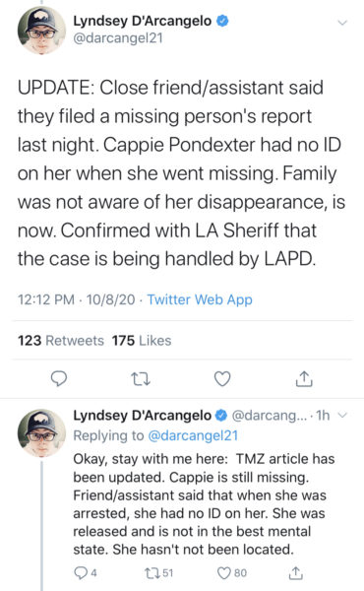Share the reply tweet about TMZ article
Image resolution: width=364 pixels, height=591 pixels.
point(295,573)
